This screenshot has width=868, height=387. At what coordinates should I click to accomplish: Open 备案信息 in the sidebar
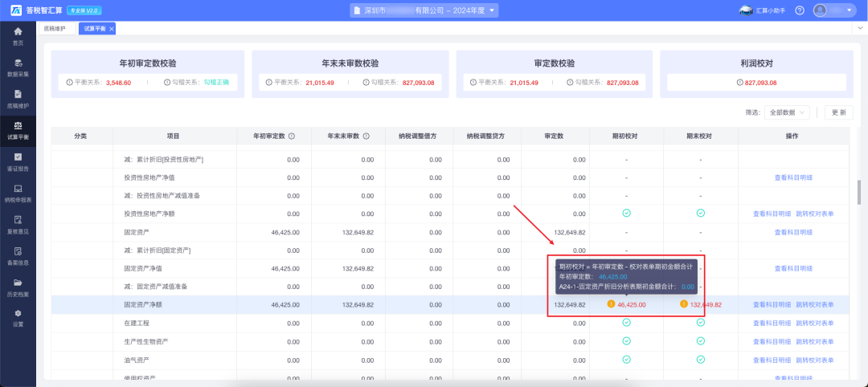point(18,256)
